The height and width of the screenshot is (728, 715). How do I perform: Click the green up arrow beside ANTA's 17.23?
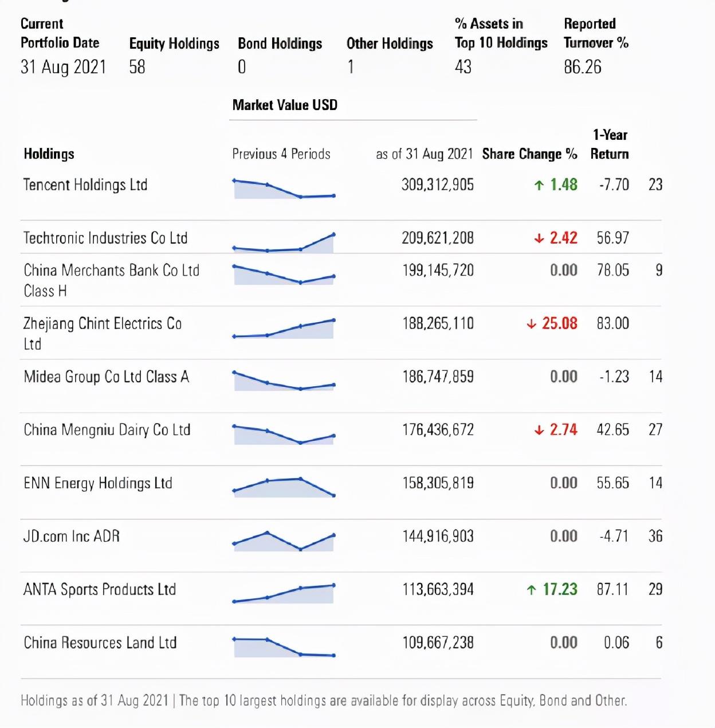(531, 590)
